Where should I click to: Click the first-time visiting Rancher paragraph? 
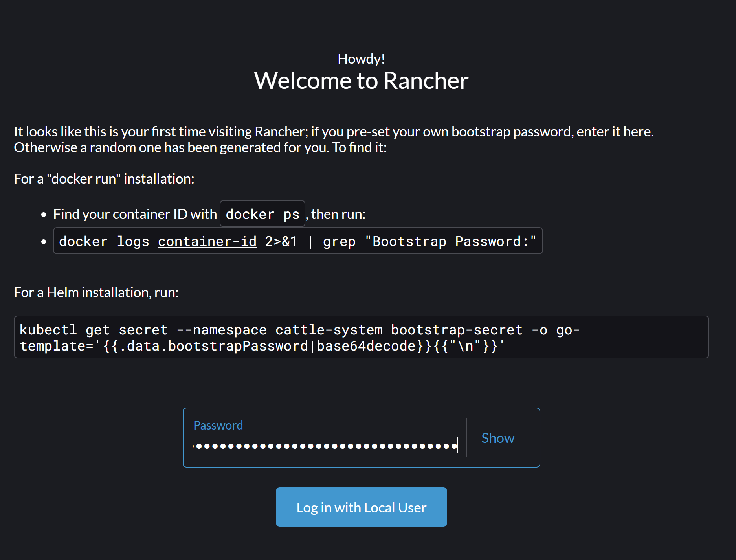334,140
